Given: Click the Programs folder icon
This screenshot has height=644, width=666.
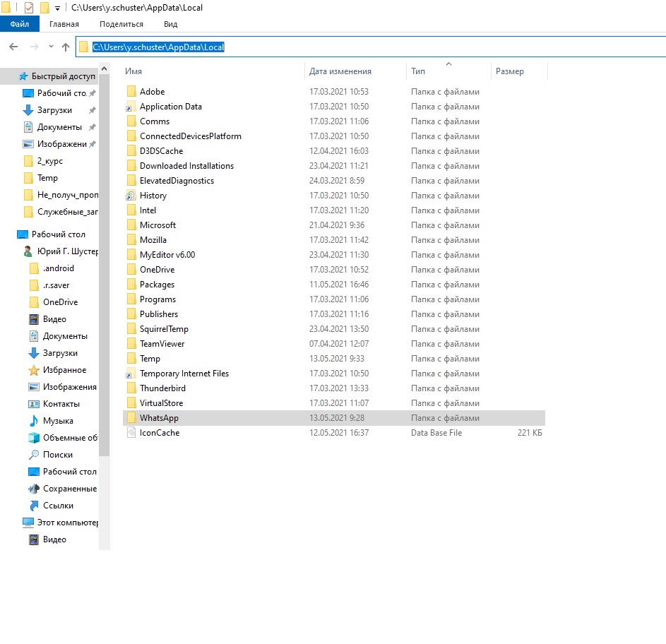Looking at the screenshot, I should click(131, 299).
